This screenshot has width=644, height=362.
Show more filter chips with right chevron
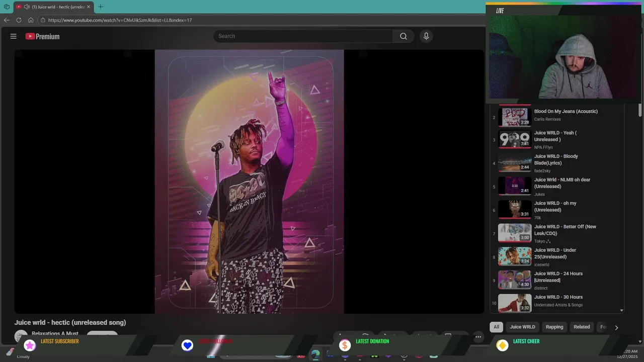[x=616, y=327]
